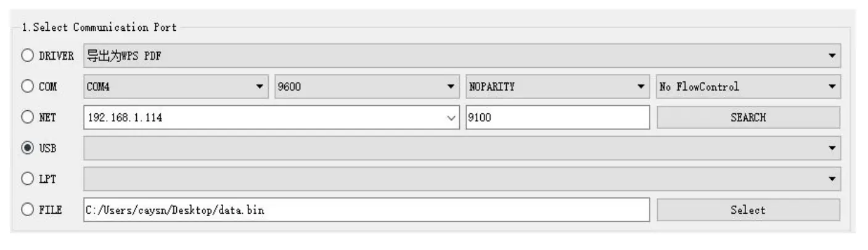Click the SEARCH button
The height and width of the screenshot is (250, 868).
click(748, 118)
